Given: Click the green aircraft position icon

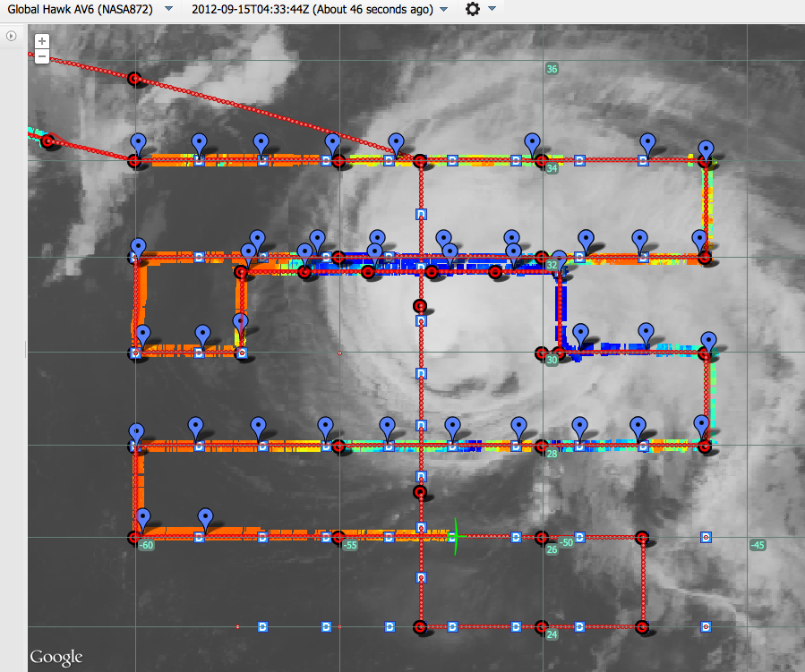Looking at the screenshot, I should coord(456,536).
